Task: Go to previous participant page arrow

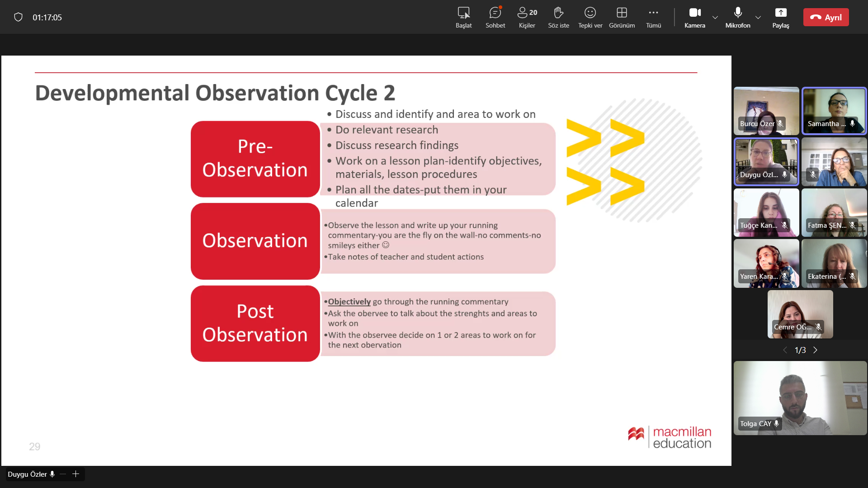Action: [785, 350]
